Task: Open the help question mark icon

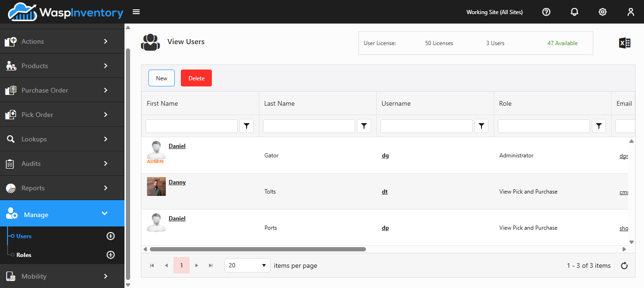Action: click(546, 12)
